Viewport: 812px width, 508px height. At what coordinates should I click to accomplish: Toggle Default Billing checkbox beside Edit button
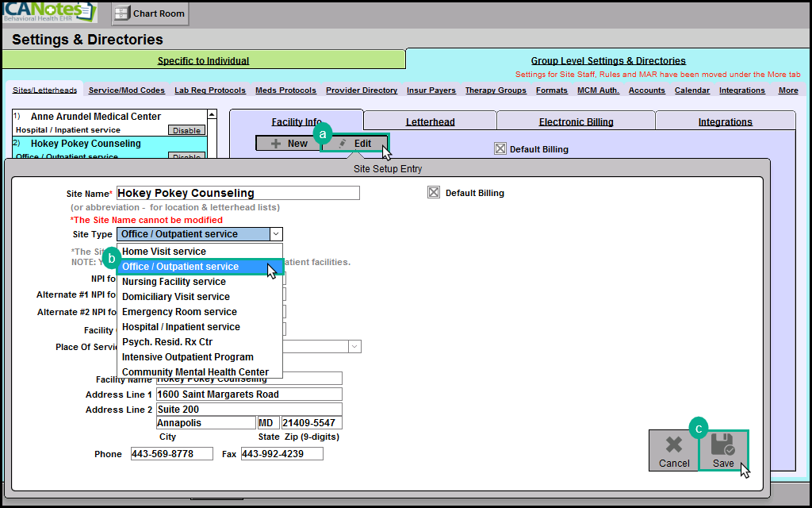pyautogui.click(x=500, y=148)
